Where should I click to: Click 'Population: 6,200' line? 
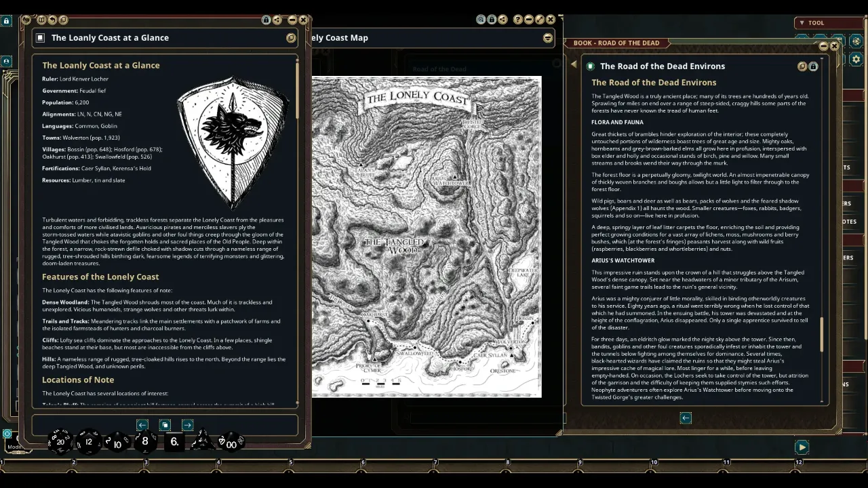click(x=65, y=102)
